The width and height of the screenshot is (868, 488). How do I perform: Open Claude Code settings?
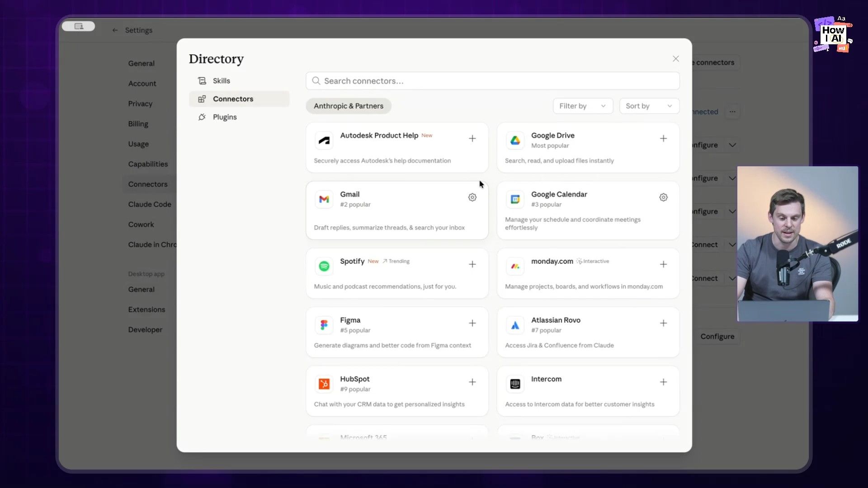(x=150, y=204)
